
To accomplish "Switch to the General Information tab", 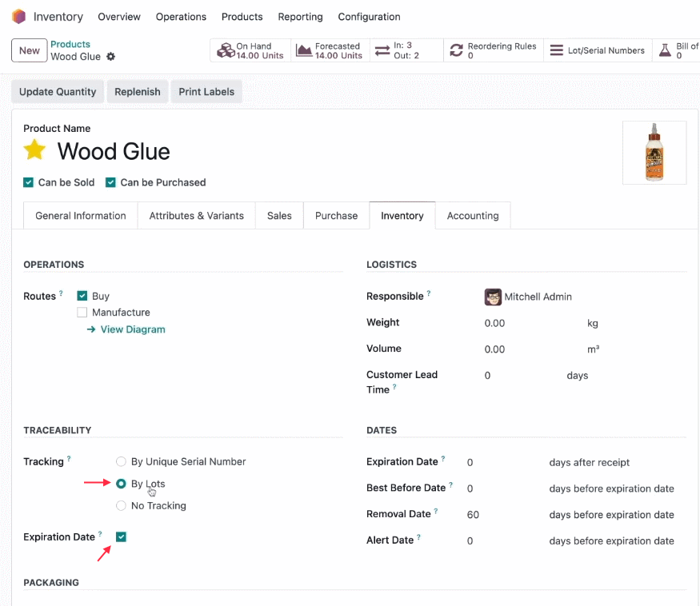I will (80, 216).
